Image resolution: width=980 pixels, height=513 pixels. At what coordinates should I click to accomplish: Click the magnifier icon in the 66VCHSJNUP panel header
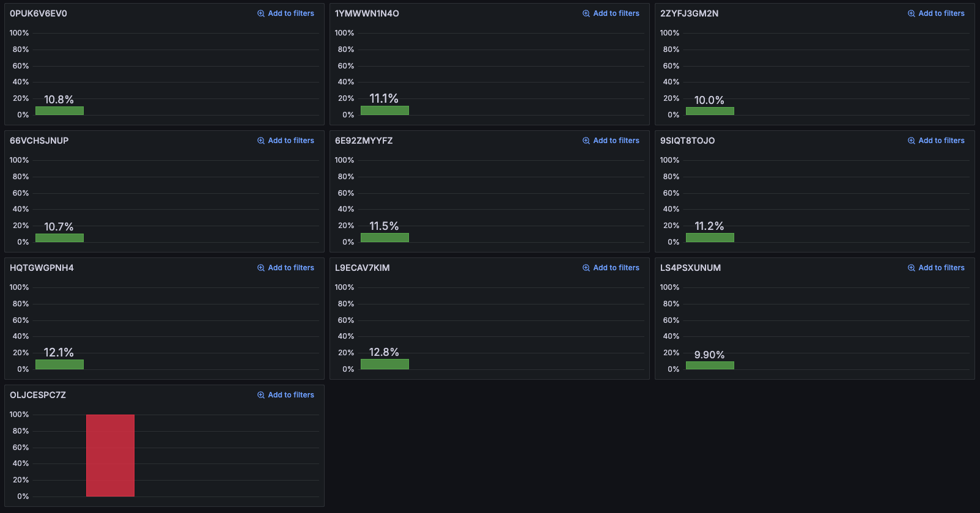click(261, 140)
